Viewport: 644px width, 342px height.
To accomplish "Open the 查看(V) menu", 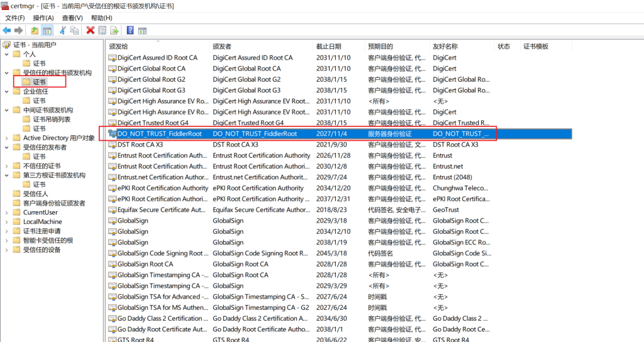I will click(x=72, y=18).
